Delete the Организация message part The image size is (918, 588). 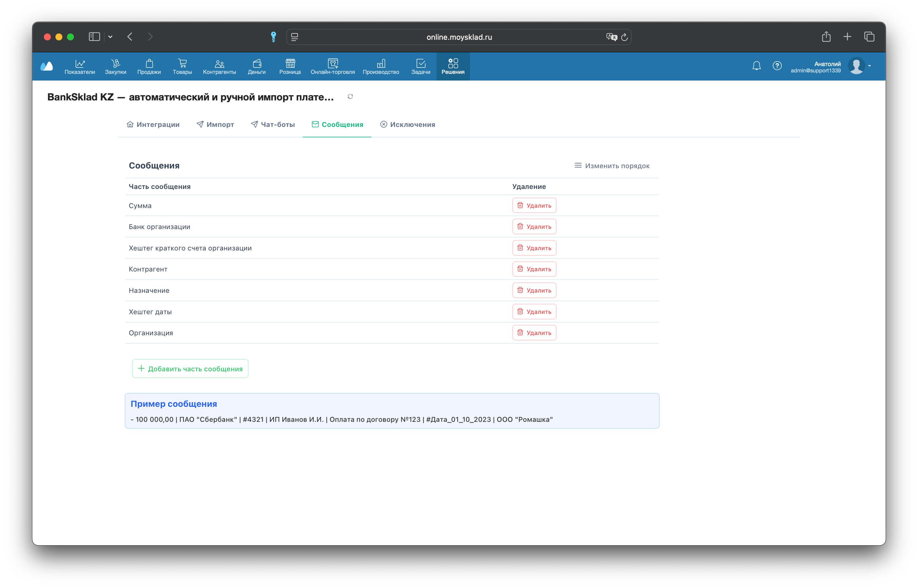(534, 333)
